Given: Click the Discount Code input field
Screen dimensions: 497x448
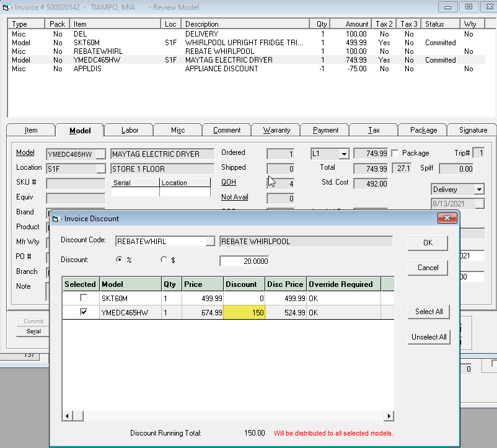Looking at the screenshot, I should (x=161, y=242).
